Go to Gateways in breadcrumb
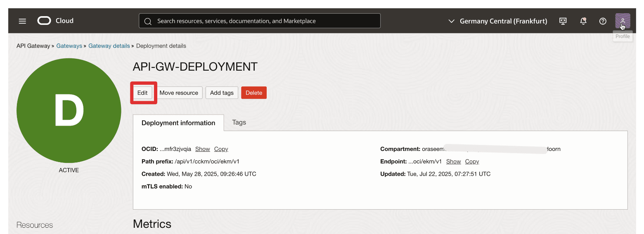The height and width of the screenshot is (234, 644). (x=69, y=46)
